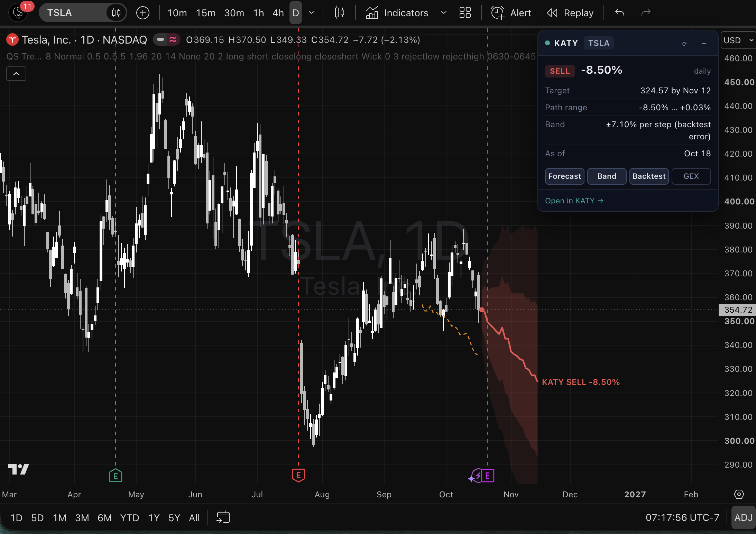The image size is (756, 534).
Task: Toggle the Band button in KATY panel
Action: (x=607, y=176)
